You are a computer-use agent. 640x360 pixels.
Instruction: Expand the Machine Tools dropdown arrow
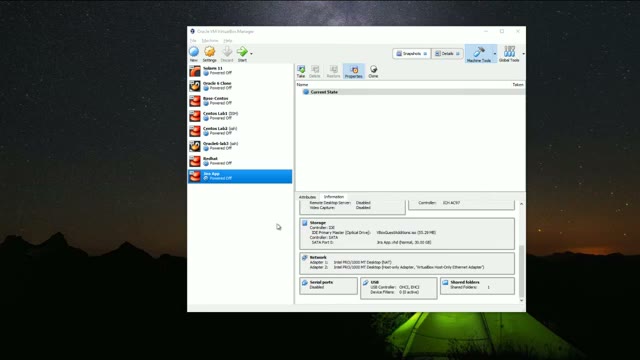pyautogui.click(x=495, y=53)
